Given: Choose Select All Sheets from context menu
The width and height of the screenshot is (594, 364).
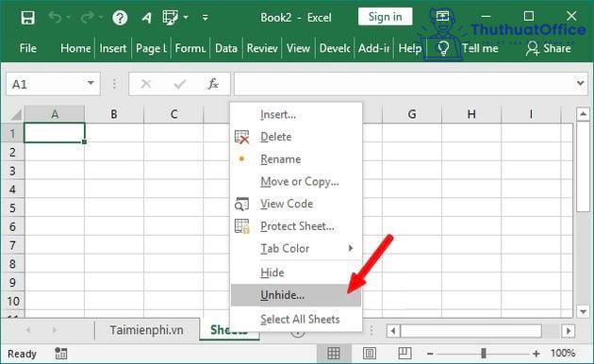Looking at the screenshot, I should [296, 319].
